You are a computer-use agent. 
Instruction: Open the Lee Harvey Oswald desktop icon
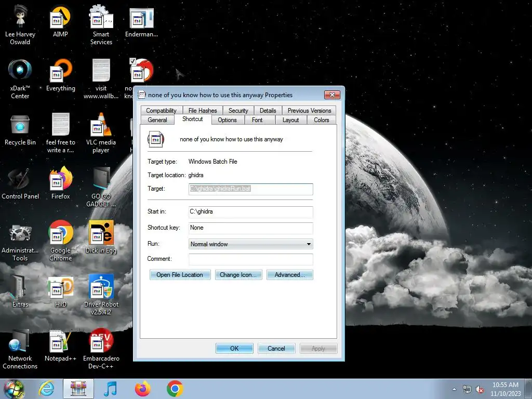20,24
